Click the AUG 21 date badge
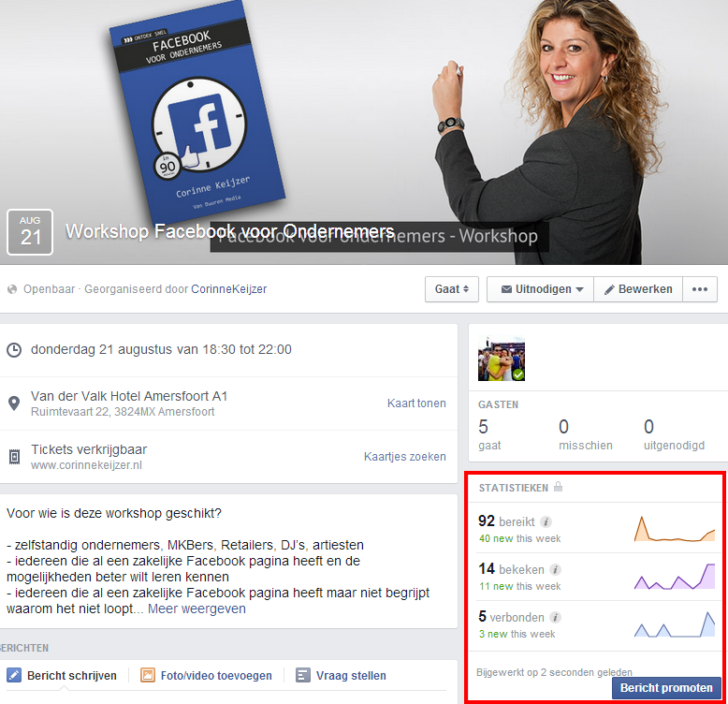The height and width of the screenshot is (704, 728). click(x=30, y=232)
